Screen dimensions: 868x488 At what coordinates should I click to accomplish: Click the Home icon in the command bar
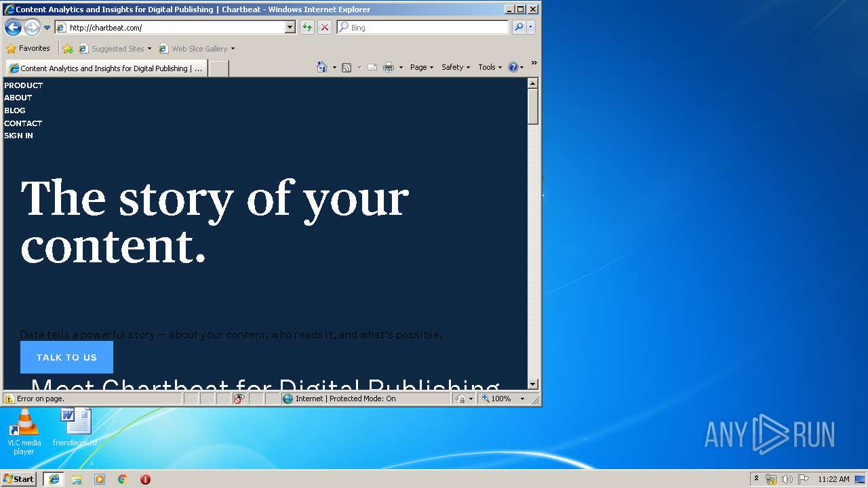(x=322, y=67)
